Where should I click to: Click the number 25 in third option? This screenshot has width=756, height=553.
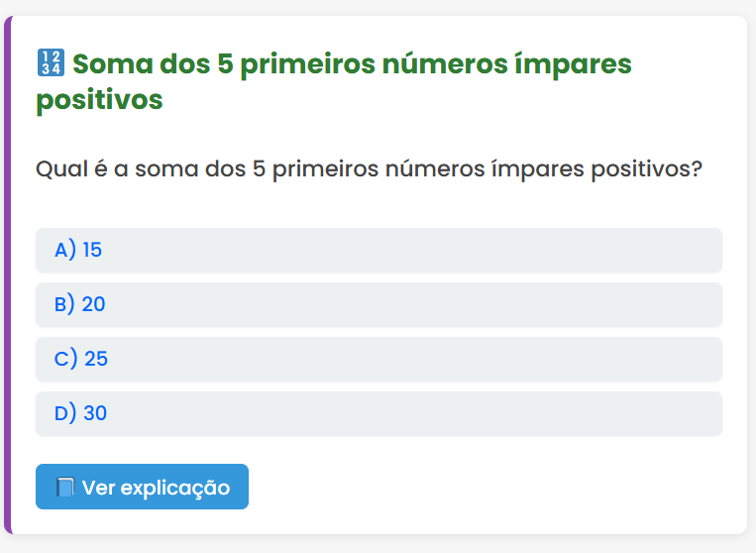(x=96, y=359)
